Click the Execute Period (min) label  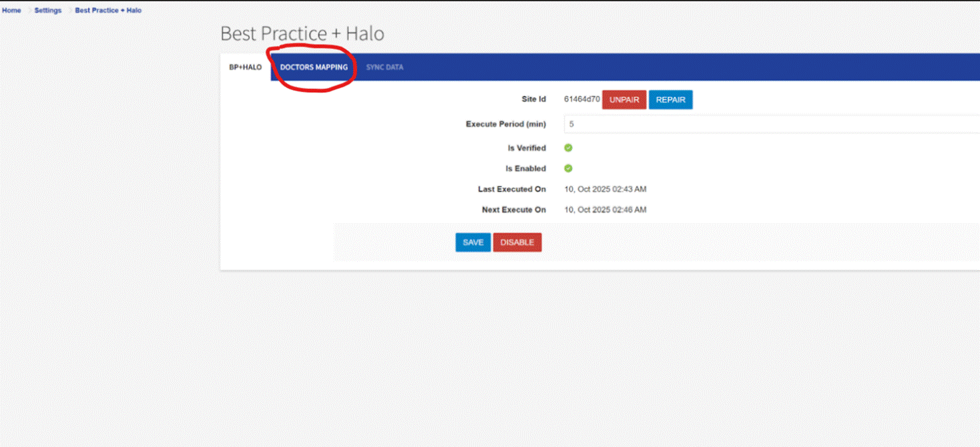(x=506, y=124)
